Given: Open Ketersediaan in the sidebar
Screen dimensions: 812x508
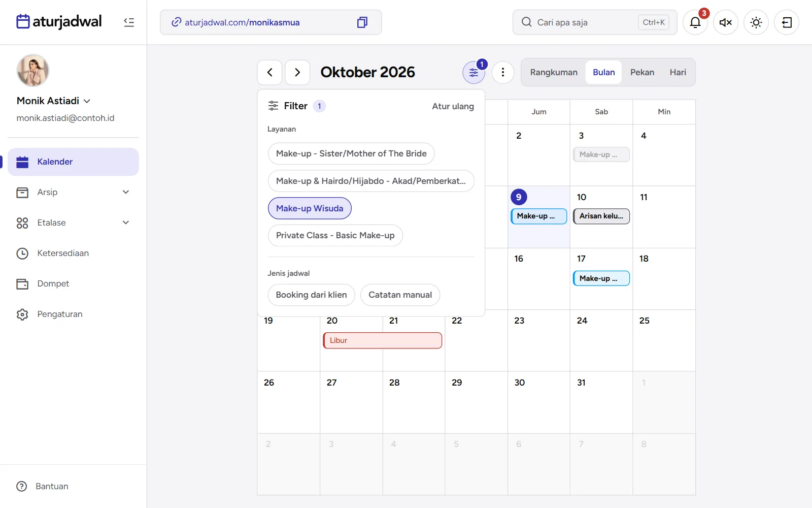Looking at the screenshot, I should pos(73,253).
